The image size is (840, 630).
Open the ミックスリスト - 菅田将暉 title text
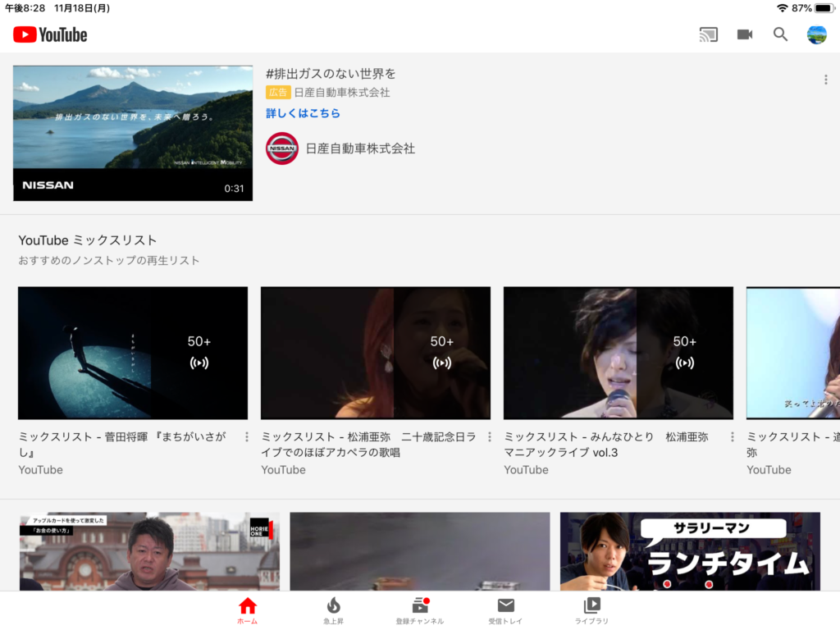pos(123,445)
